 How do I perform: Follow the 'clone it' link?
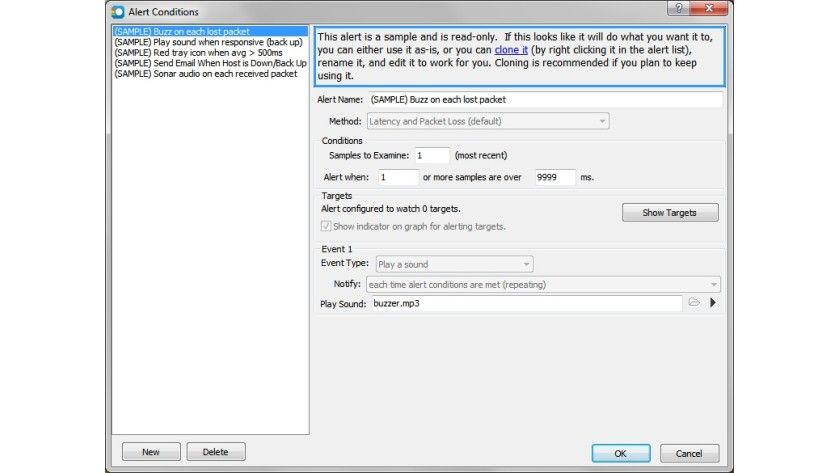(x=511, y=50)
